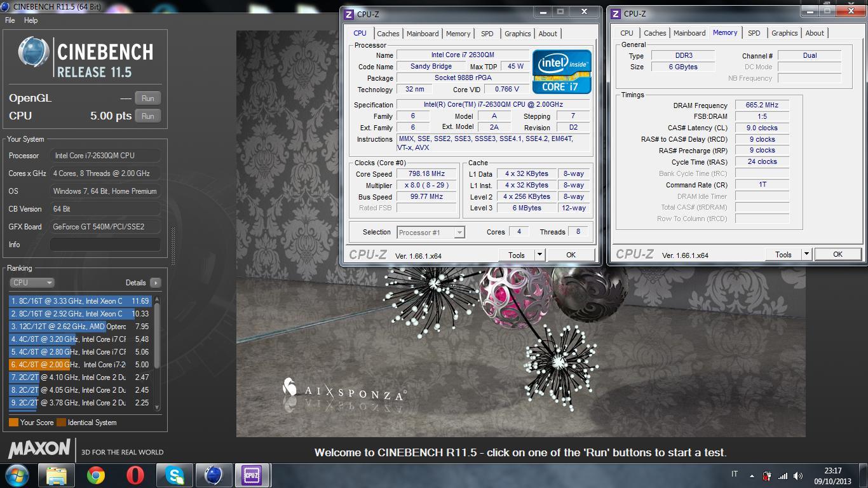Screen dimensions: 868x488
Task: Expand Tools dropdown arrow in right CPU-Z
Action: click(806, 254)
